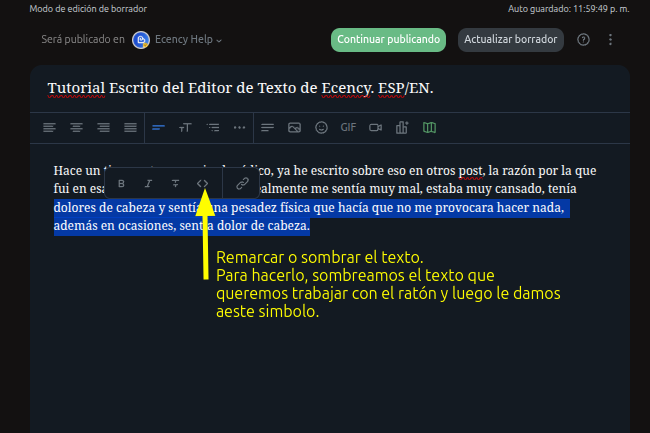Viewport: 650px width, 433px height.
Task: Align text left in editor toolbar
Action: point(49,128)
